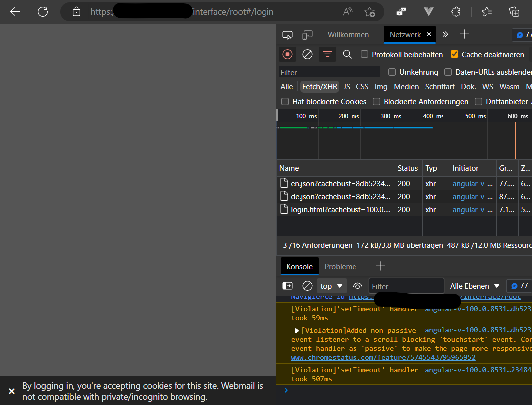
Task: Switch to the Probleme drawer tab
Action: (x=340, y=267)
